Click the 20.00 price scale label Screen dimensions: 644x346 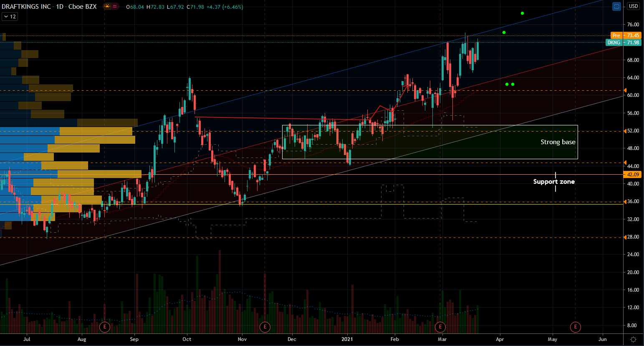click(x=633, y=272)
